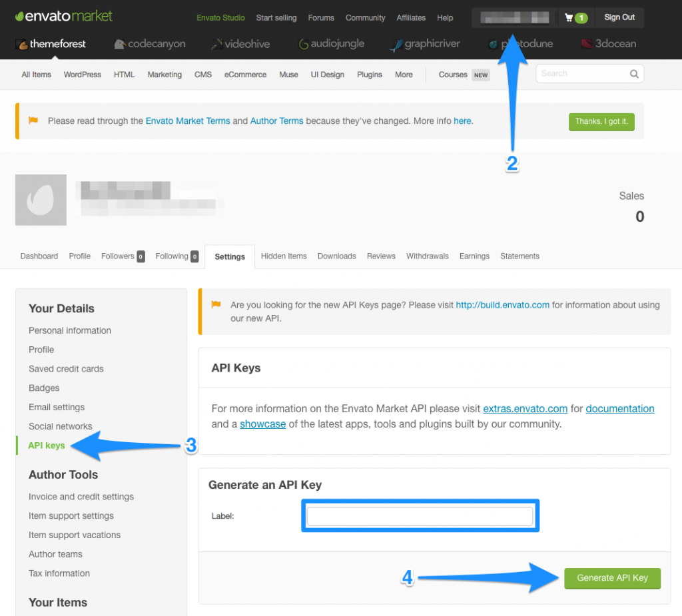682x616 pixels.
Task: Select the Muse category
Action: point(289,75)
